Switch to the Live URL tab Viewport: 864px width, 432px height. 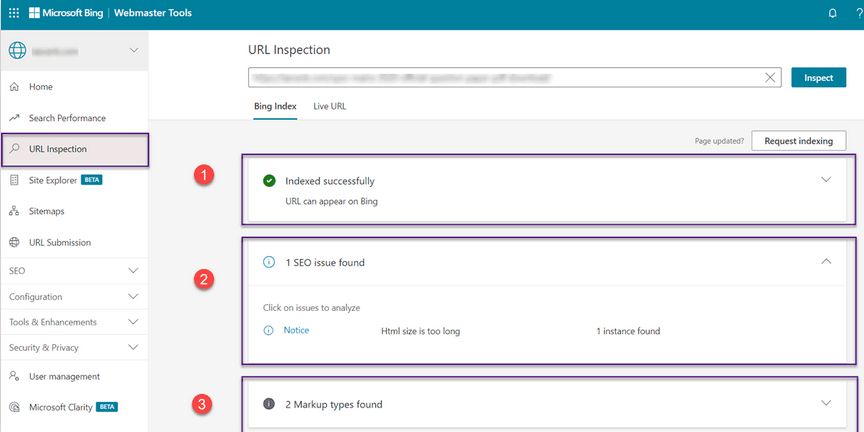coord(330,106)
